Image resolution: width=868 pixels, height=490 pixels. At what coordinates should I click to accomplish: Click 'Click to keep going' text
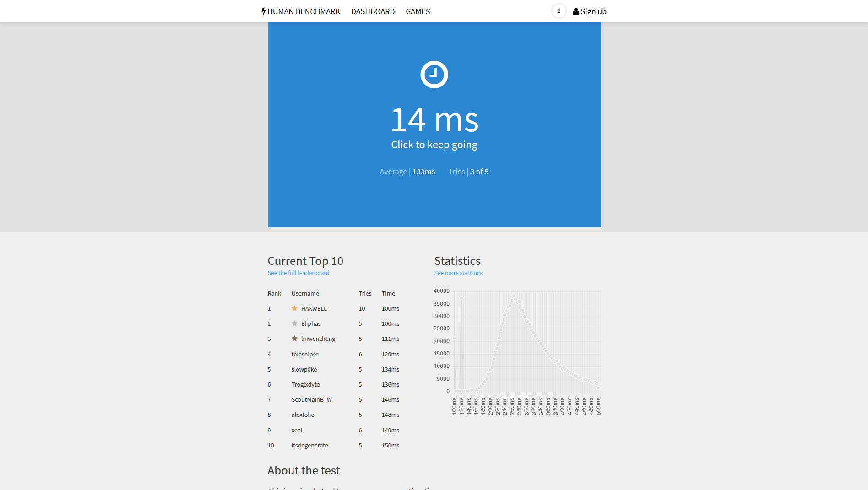(434, 145)
